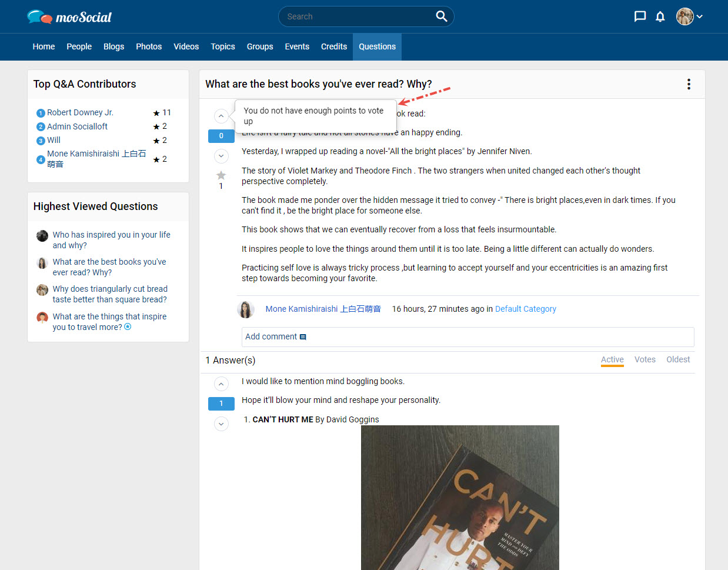Image resolution: width=728 pixels, height=570 pixels.
Task: Downvote the question about best books
Action: pos(221,156)
